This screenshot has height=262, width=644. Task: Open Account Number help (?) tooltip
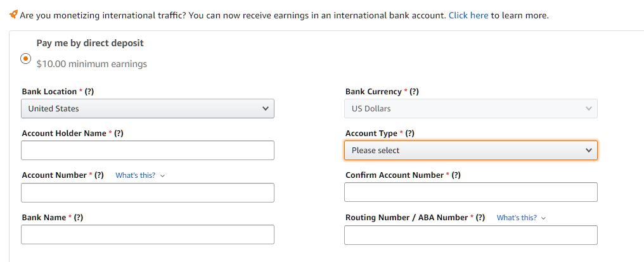click(99, 175)
